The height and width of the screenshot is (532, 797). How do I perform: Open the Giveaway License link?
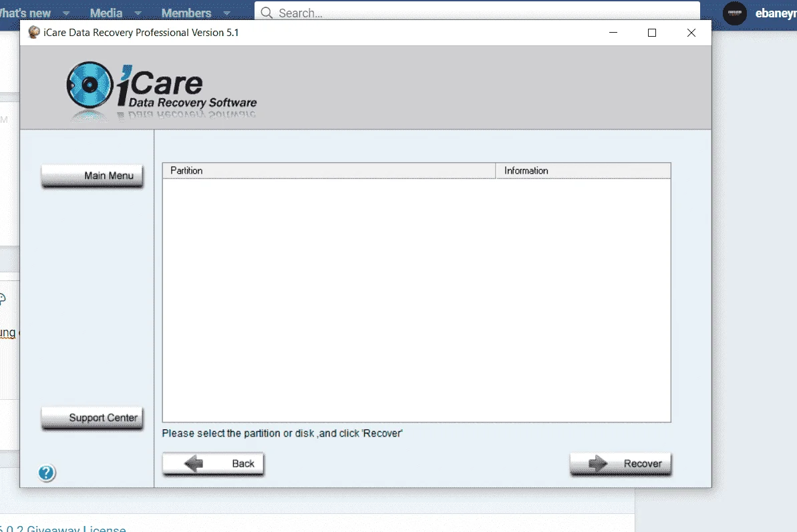63,528
